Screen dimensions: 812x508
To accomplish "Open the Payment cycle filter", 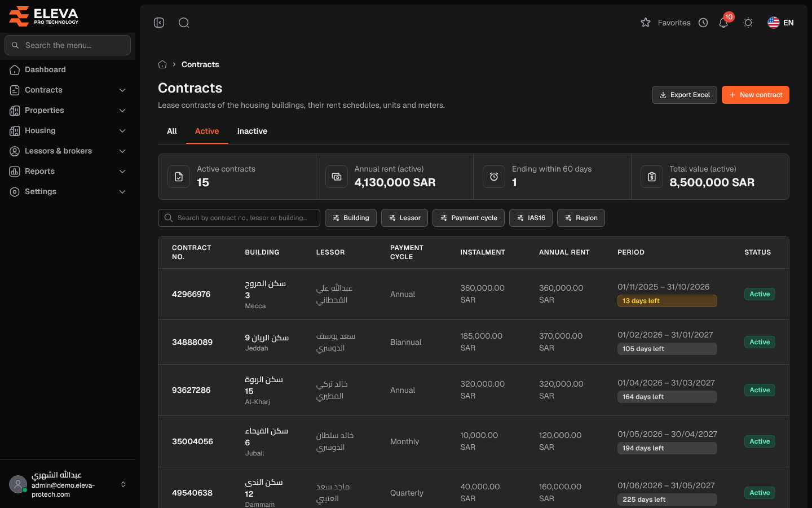I will (x=469, y=218).
